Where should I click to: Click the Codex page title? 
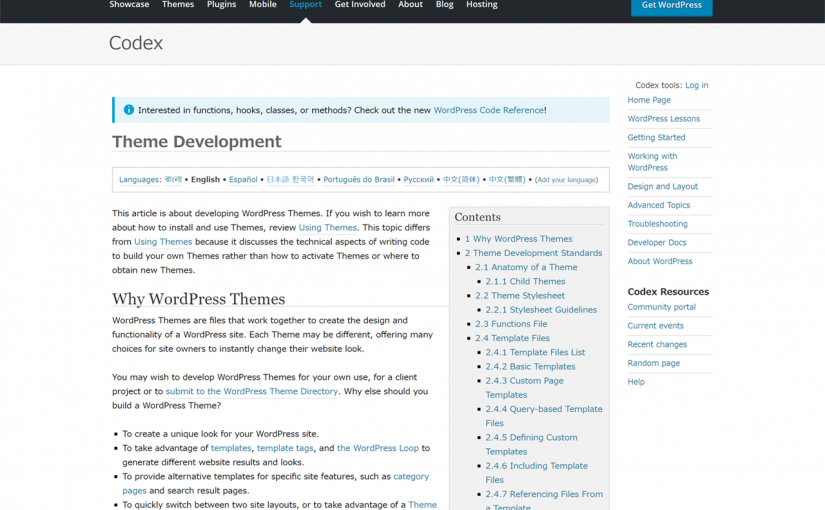136,43
